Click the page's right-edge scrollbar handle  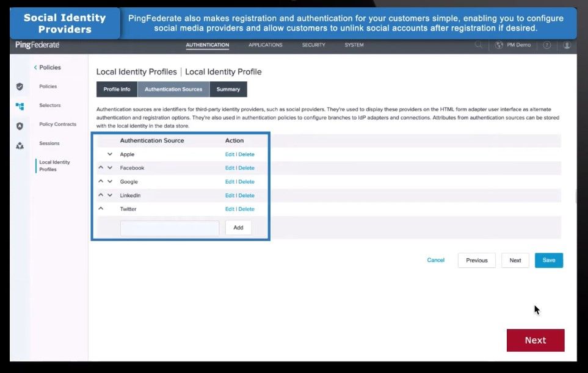point(576,197)
